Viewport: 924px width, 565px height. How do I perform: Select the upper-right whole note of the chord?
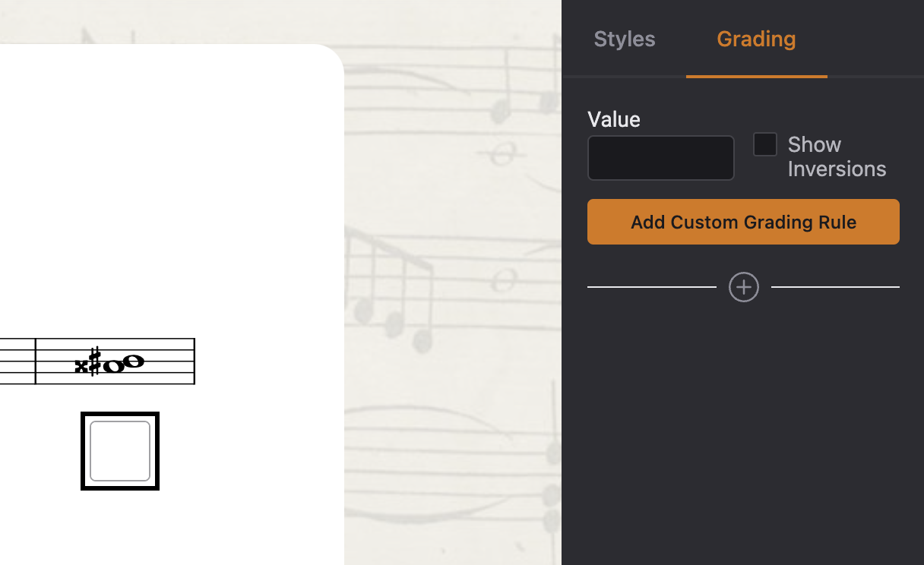pos(133,361)
